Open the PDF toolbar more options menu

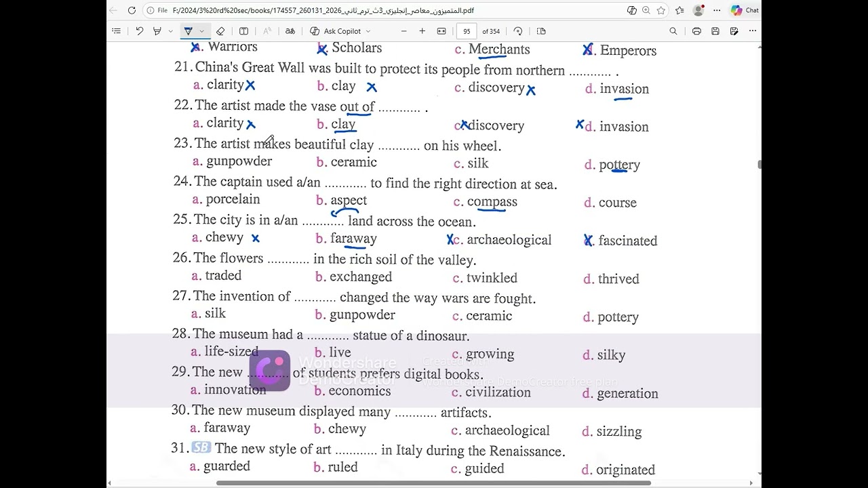point(753,31)
